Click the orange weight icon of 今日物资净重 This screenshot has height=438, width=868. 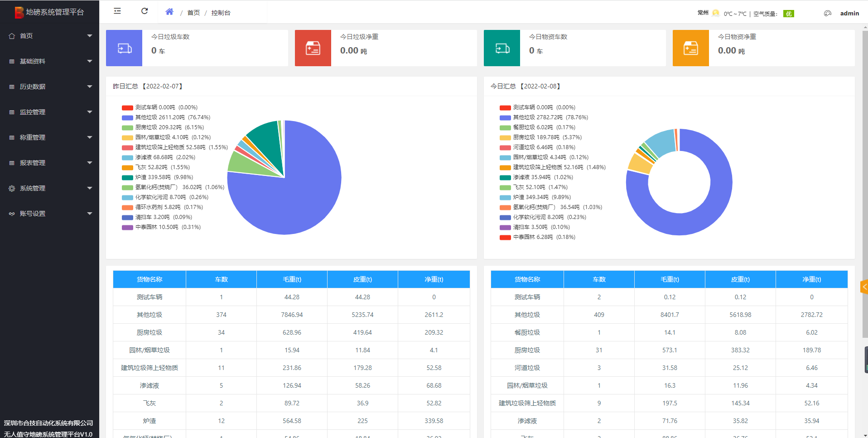click(x=691, y=48)
